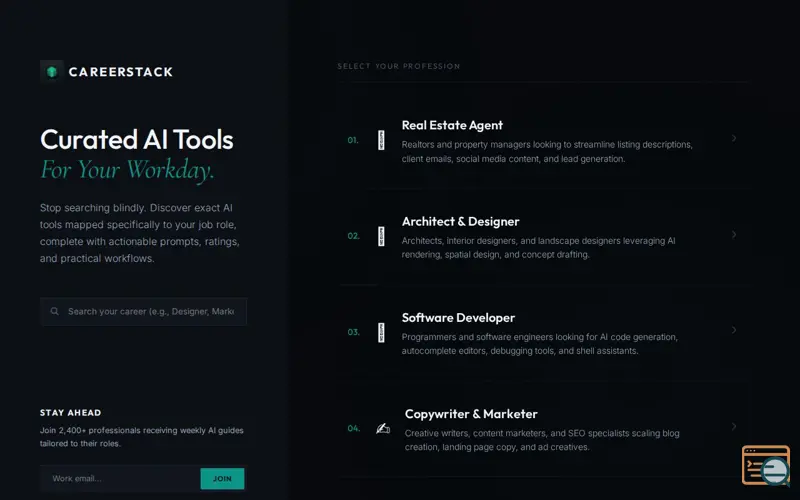
Task: Expand the Architect & Designer row chevron
Action: (x=734, y=234)
